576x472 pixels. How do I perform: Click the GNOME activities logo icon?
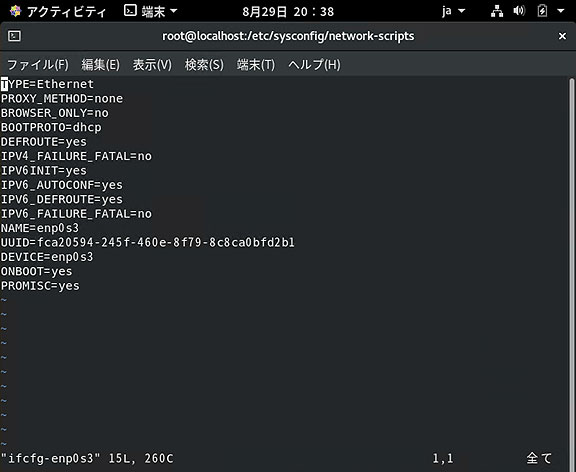[15, 11]
